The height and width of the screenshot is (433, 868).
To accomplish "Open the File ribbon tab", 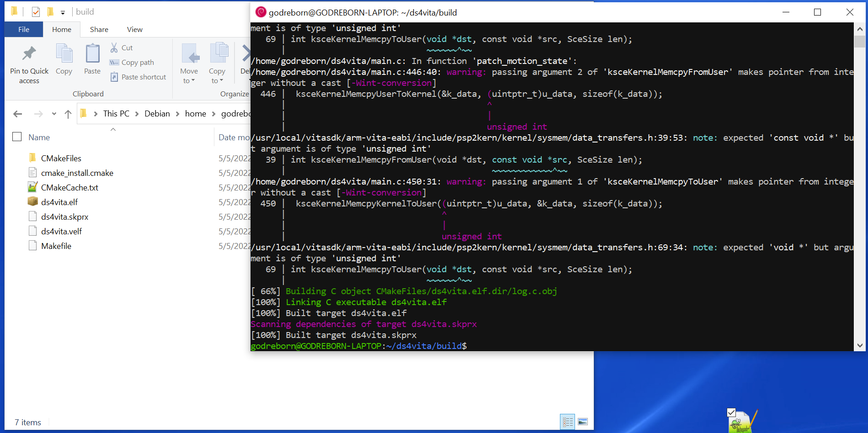I will coord(24,29).
